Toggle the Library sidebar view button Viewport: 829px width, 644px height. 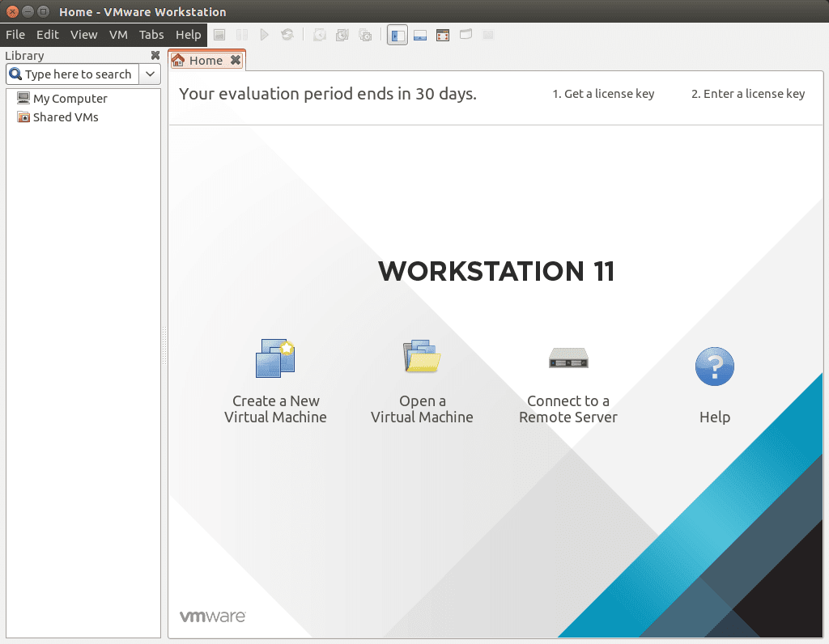[x=397, y=35]
